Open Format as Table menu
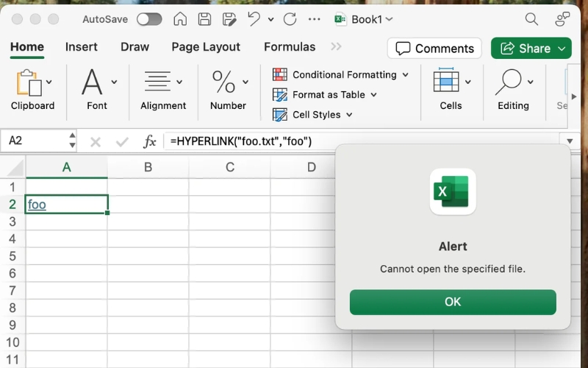588x368 pixels. click(x=325, y=95)
